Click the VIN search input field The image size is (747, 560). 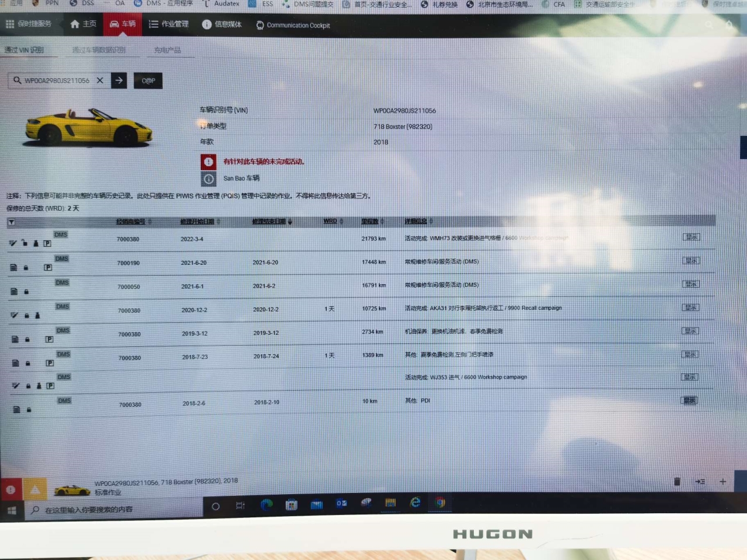click(57, 80)
